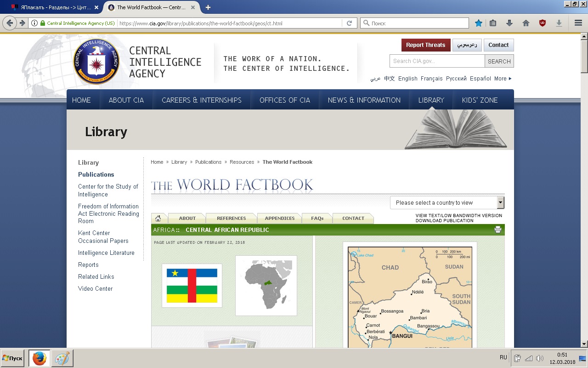Open Center for the Study of Intelligence

click(x=108, y=190)
